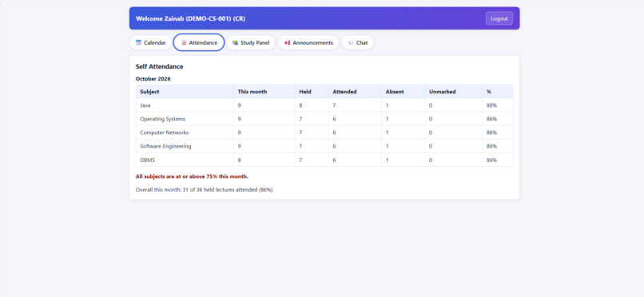Log out using the Logout button
Screen dimensions: 644x297
tap(499, 18)
